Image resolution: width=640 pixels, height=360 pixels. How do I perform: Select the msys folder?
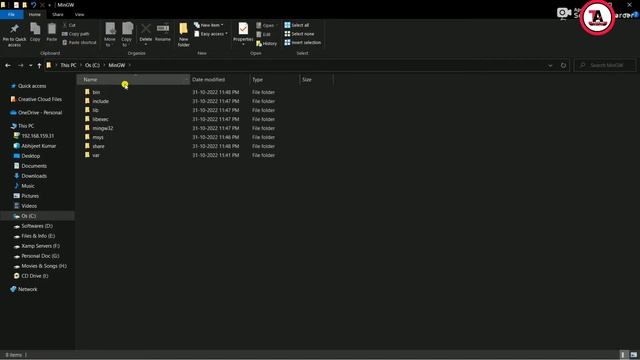tap(98, 137)
